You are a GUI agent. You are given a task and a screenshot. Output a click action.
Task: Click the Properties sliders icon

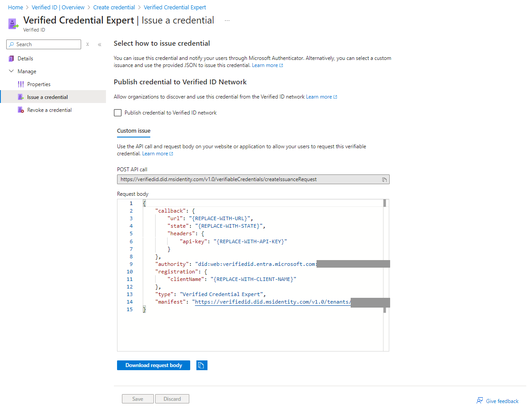click(x=21, y=84)
